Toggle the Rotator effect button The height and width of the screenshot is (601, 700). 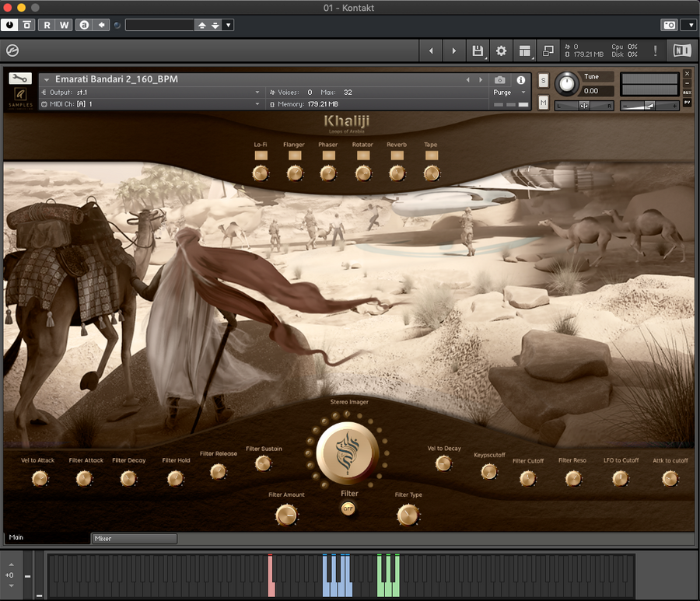tap(363, 155)
